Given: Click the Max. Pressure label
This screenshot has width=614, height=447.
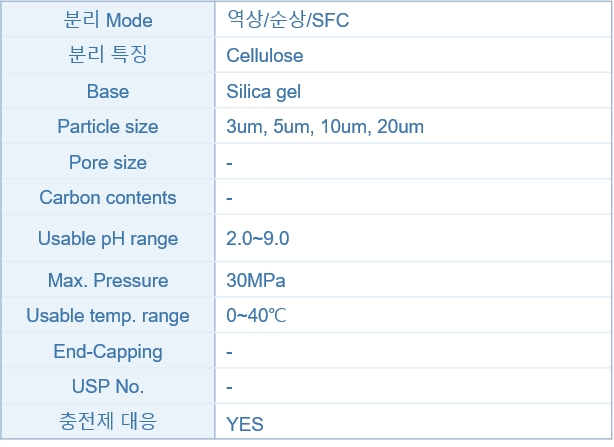Looking at the screenshot, I should (108, 280).
